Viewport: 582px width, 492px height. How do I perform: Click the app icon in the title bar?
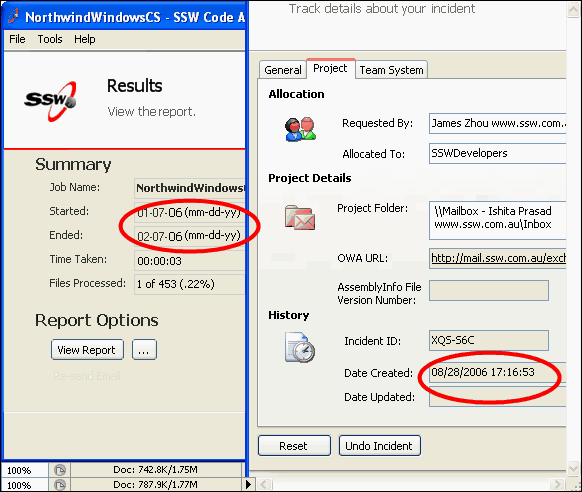coord(13,17)
